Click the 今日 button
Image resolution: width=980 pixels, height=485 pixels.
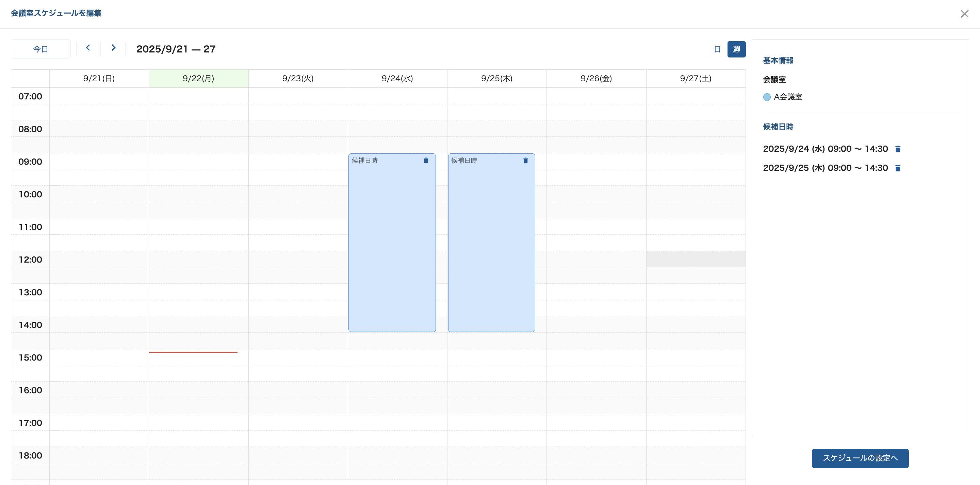coord(41,49)
